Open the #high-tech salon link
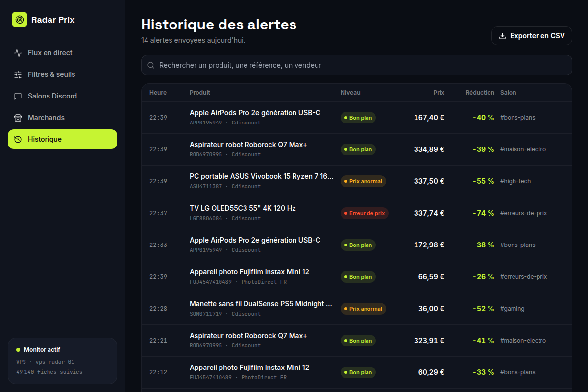Image resolution: width=588 pixels, height=392 pixels. [x=515, y=181]
